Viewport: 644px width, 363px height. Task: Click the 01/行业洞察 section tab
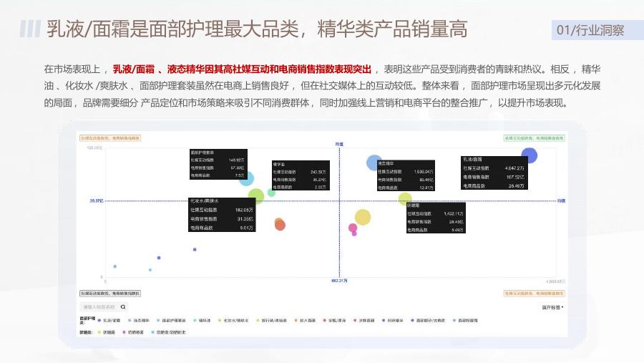point(590,30)
